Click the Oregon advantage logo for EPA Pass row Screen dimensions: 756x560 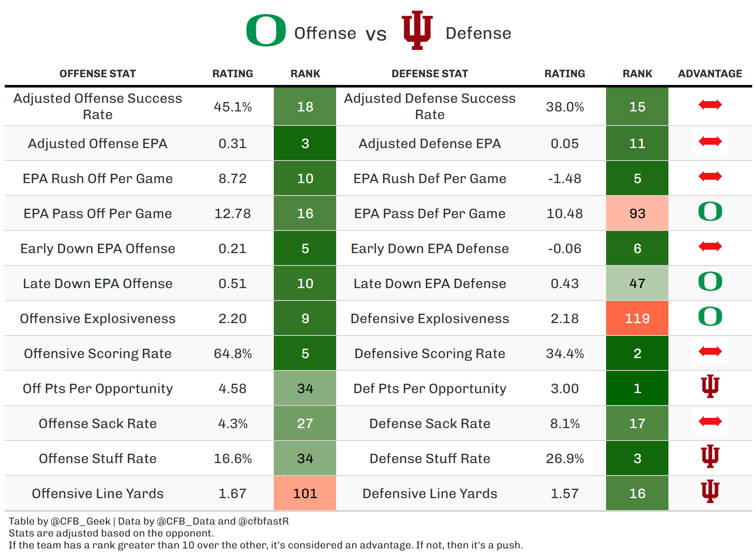point(710,212)
